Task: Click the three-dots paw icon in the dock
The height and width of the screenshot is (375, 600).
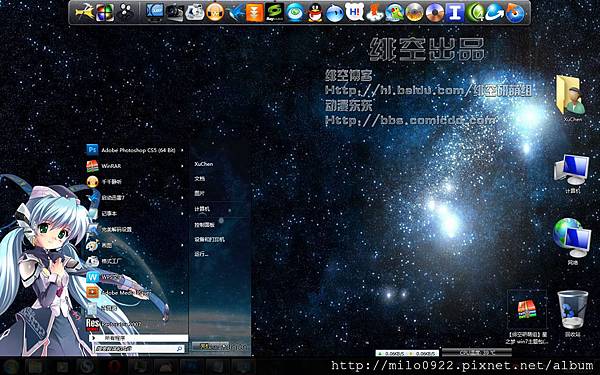Action: pos(126,12)
